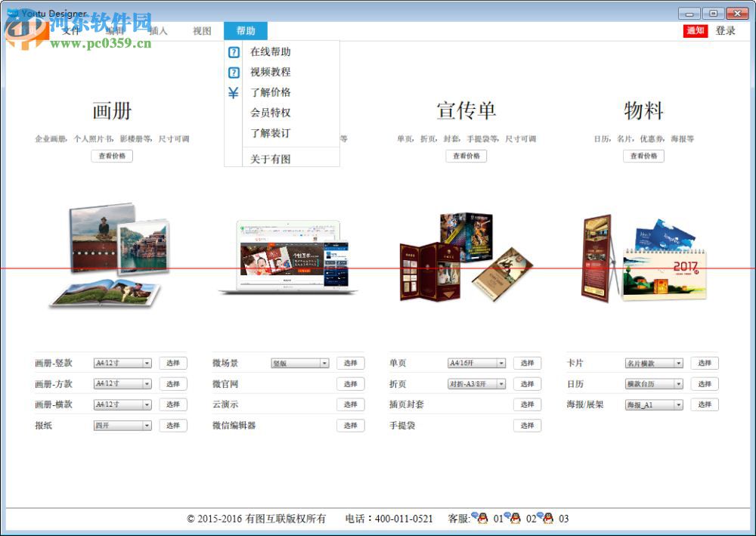Open the A4/16开 dropdown for 单页
The width and height of the screenshot is (756, 536).
tap(500, 363)
